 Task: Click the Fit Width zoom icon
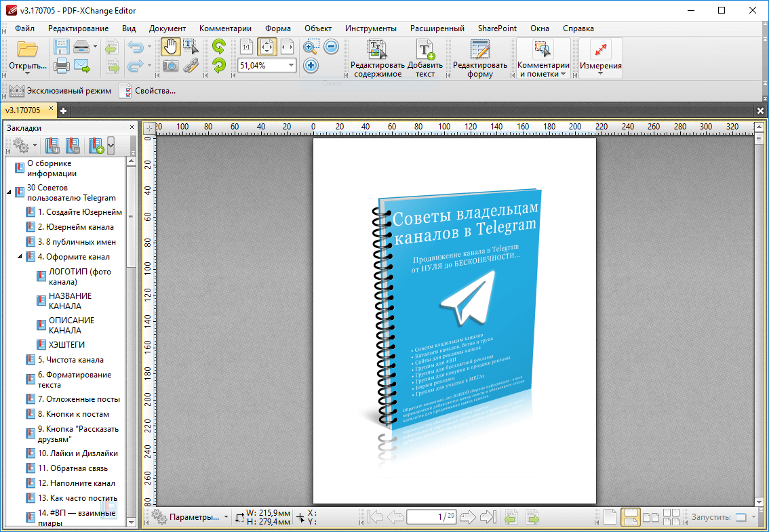point(287,47)
